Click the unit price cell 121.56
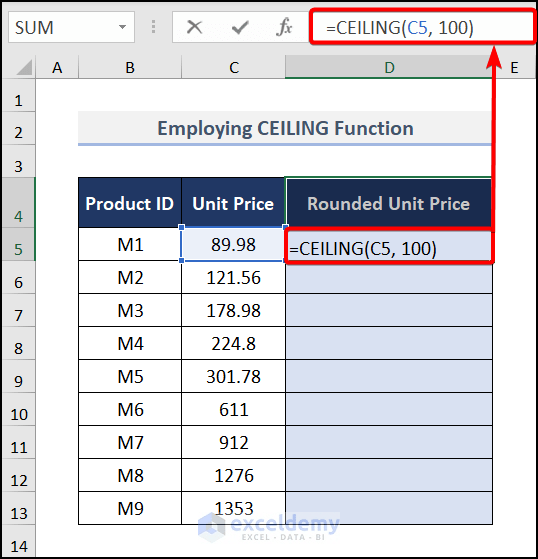Image resolution: width=538 pixels, height=559 pixels. click(x=234, y=277)
